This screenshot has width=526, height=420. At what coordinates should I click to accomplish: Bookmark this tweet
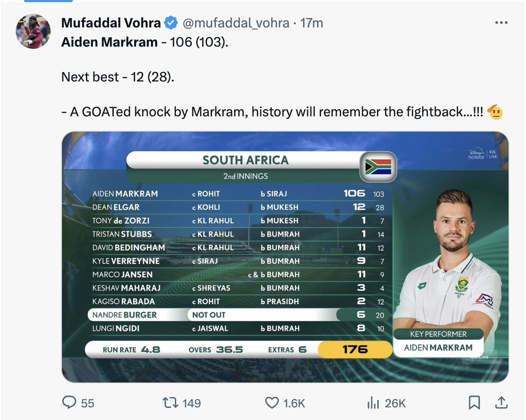[x=474, y=403]
